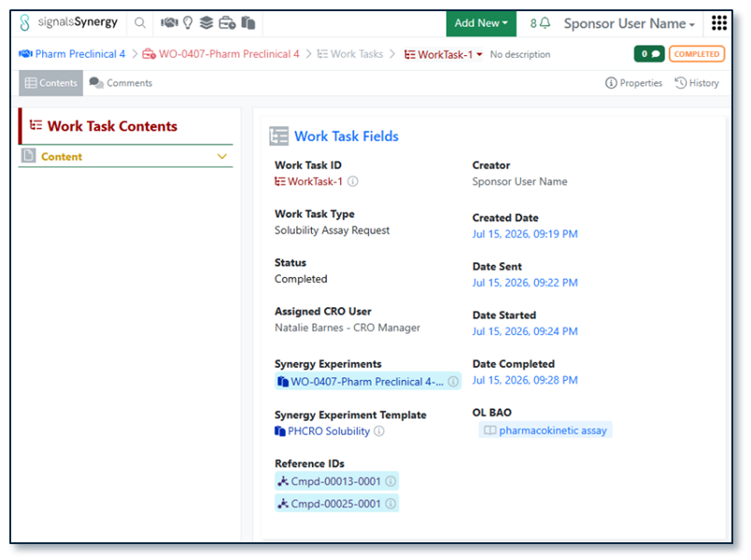Click the work orders briefcase toolbar icon
This screenshot has height=560, width=751.
click(227, 22)
